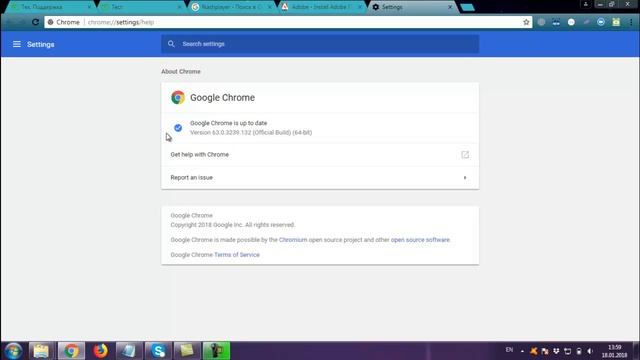Click the blue round extension icon
The width and height of the screenshot is (640, 360).
(x=601, y=22)
